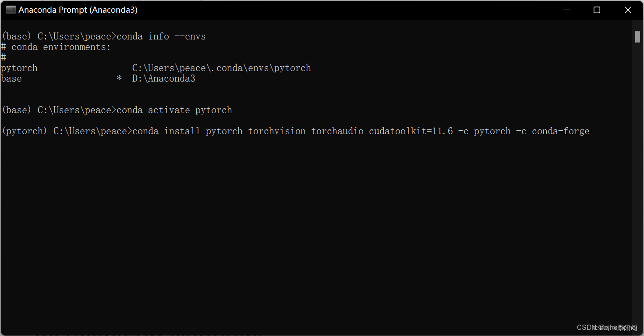Minimize the Anaconda Prompt window

click(x=566, y=10)
